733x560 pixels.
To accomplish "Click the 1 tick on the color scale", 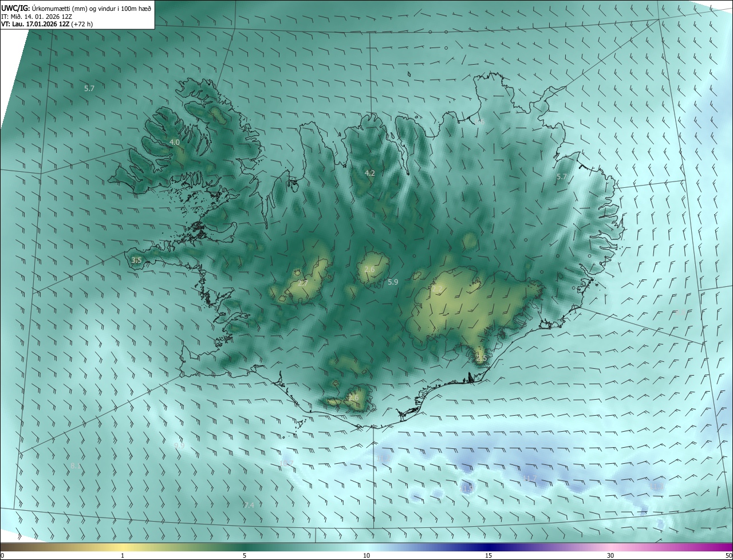I will [123, 555].
